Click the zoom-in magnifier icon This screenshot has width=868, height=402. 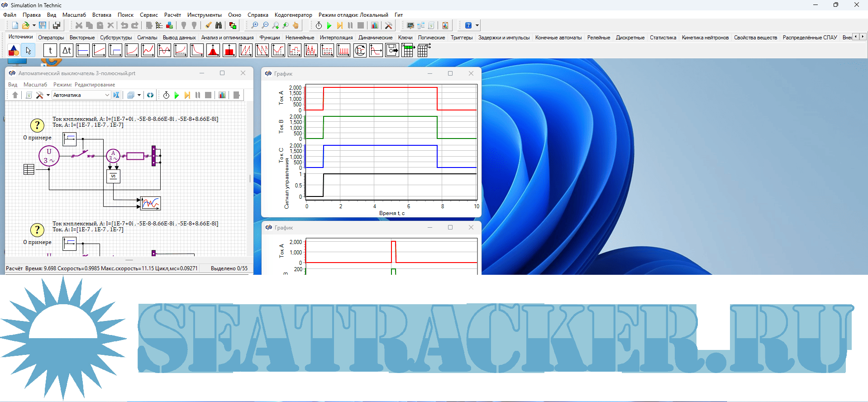(255, 25)
